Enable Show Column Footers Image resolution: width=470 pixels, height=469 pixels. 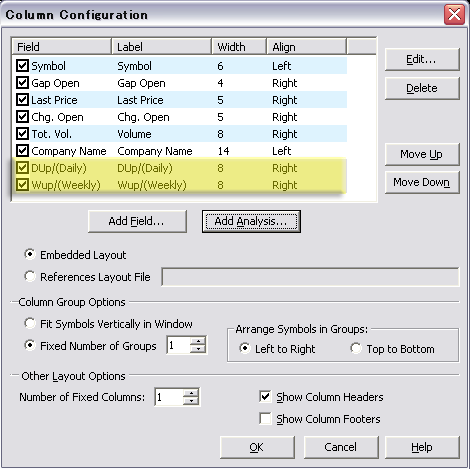265,419
